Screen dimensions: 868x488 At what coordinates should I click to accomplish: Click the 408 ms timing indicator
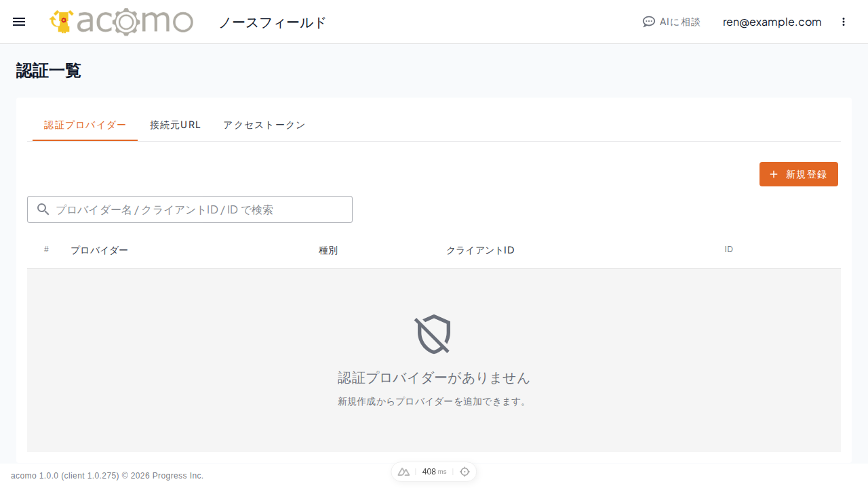click(434, 472)
